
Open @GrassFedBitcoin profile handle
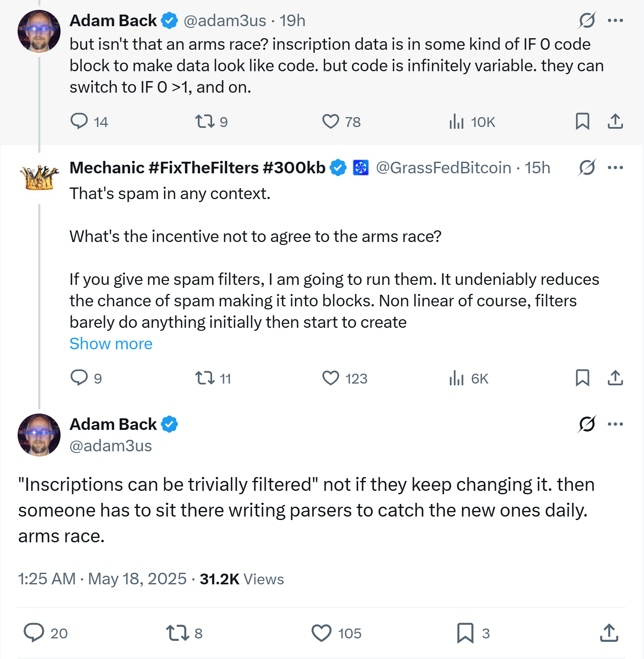[x=444, y=168]
